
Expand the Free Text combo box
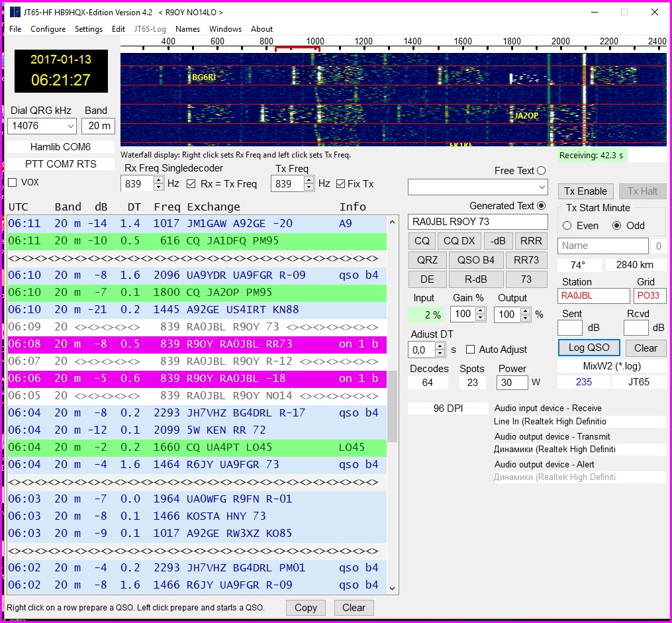pyautogui.click(x=542, y=187)
